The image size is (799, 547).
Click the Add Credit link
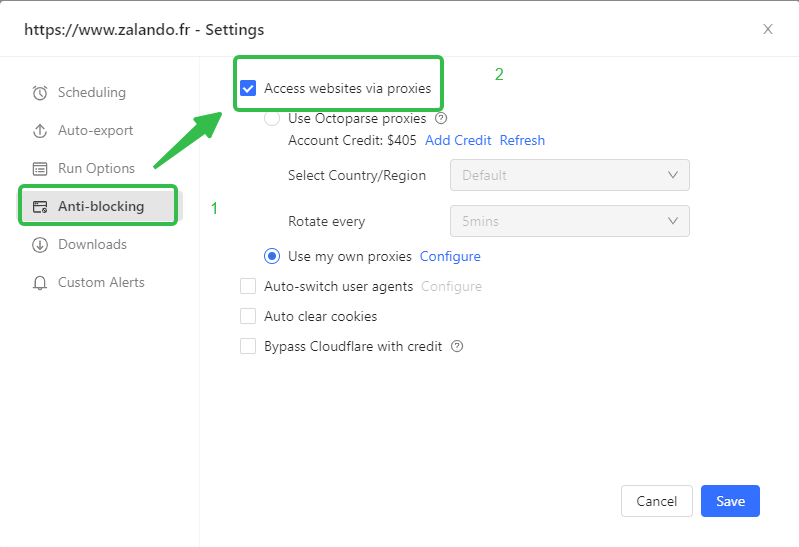click(458, 141)
